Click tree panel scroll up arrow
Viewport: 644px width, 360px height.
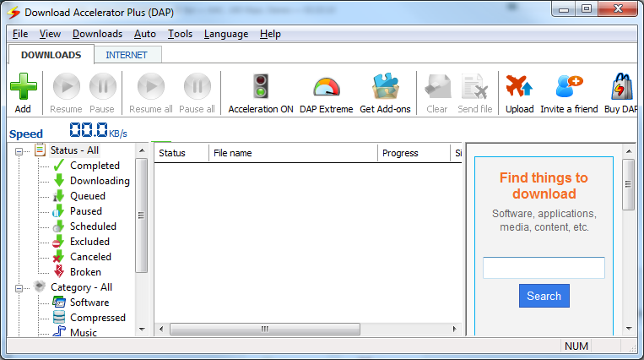tap(142, 150)
